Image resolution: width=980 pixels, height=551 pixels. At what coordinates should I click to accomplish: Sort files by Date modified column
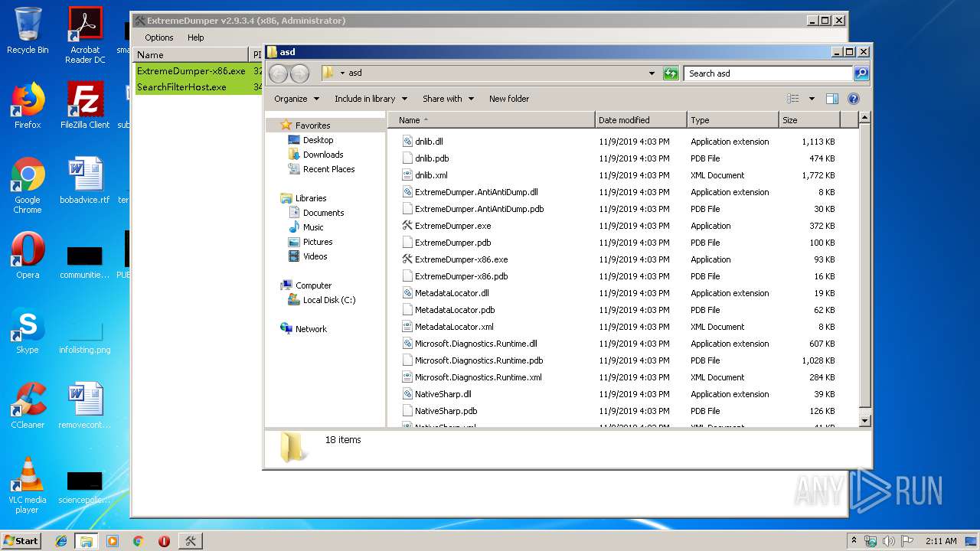[641, 120]
